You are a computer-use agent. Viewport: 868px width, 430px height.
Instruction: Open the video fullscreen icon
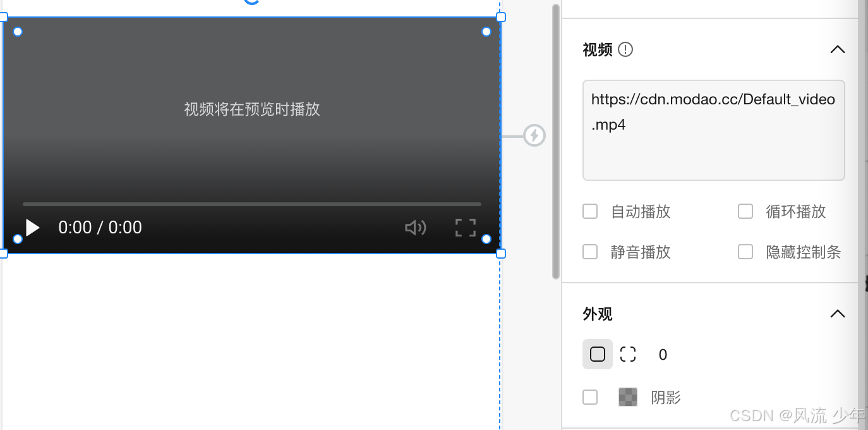[x=466, y=228]
